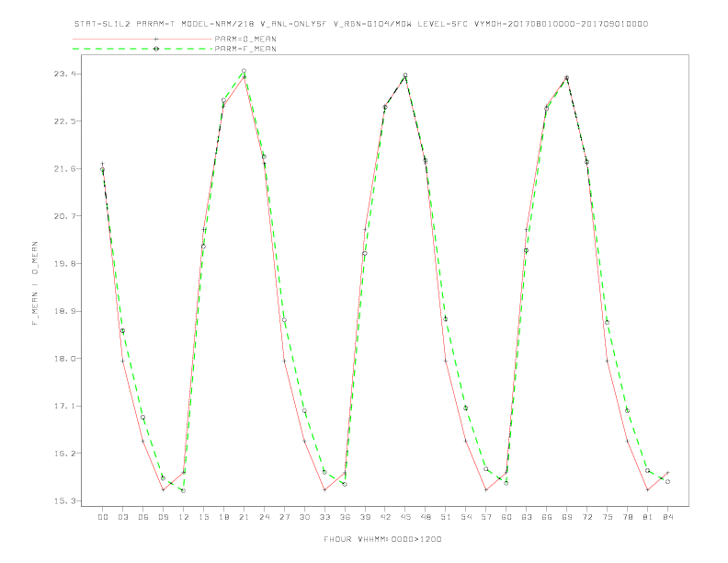The height and width of the screenshot is (563, 728).
Task: Click the x-axis tick label 48
Action: point(426,517)
